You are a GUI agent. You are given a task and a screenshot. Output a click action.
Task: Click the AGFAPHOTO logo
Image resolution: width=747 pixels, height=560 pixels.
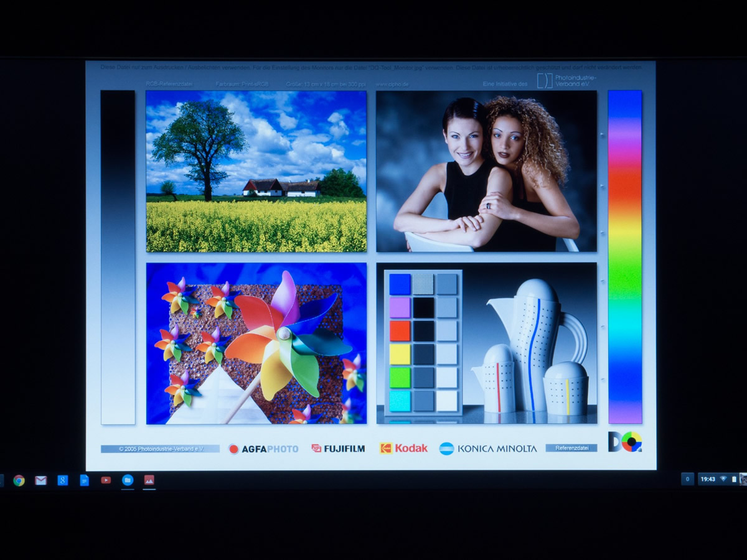tap(263, 449)
